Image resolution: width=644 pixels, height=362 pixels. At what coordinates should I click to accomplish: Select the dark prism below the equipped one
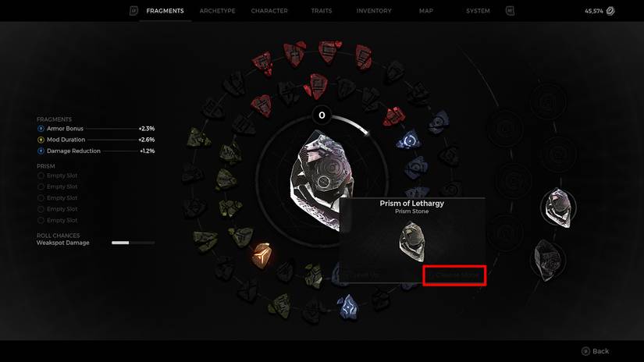548,261
